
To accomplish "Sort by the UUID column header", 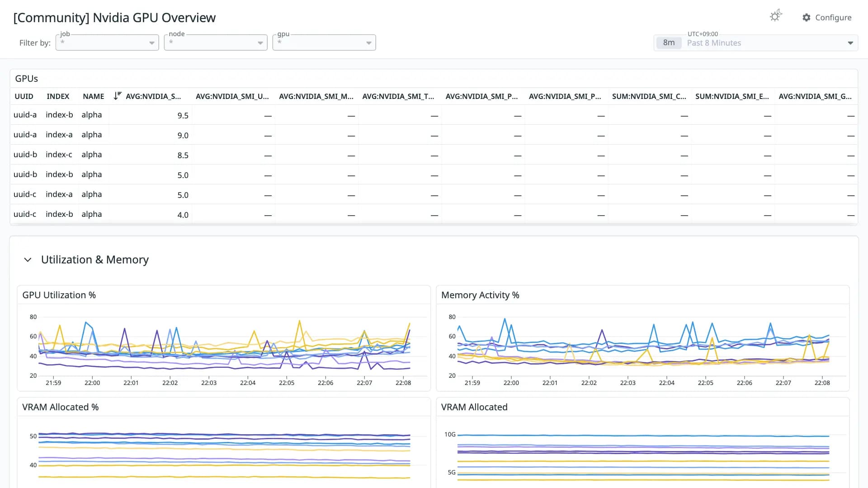I will pos(24,96).
